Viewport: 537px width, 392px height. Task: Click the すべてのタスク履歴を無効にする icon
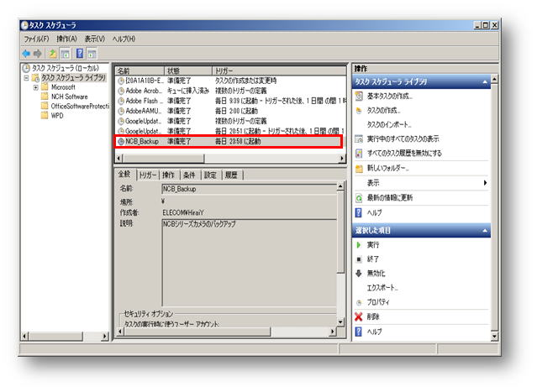(359, 153)
